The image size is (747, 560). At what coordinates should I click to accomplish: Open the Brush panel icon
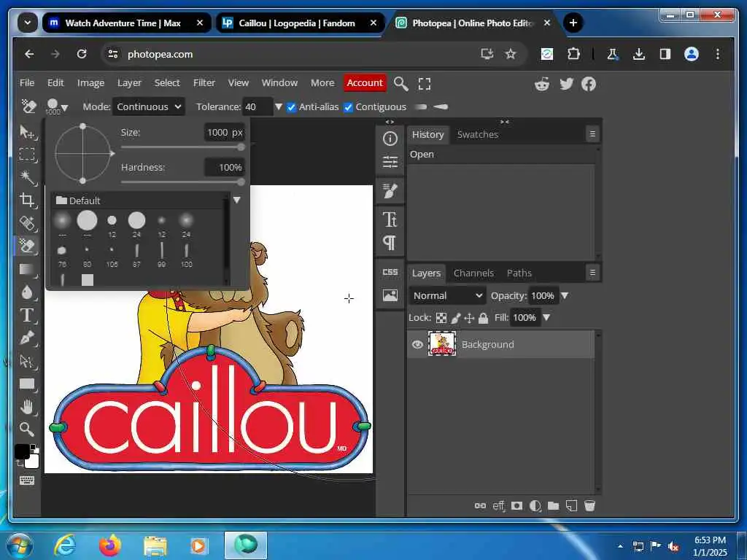point(390,191)
